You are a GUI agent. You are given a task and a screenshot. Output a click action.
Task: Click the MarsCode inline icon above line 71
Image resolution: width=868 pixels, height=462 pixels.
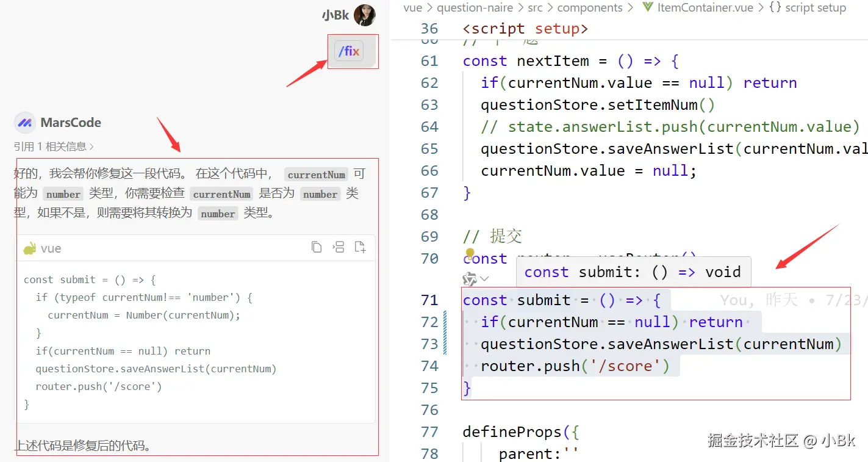pos(469,280)
